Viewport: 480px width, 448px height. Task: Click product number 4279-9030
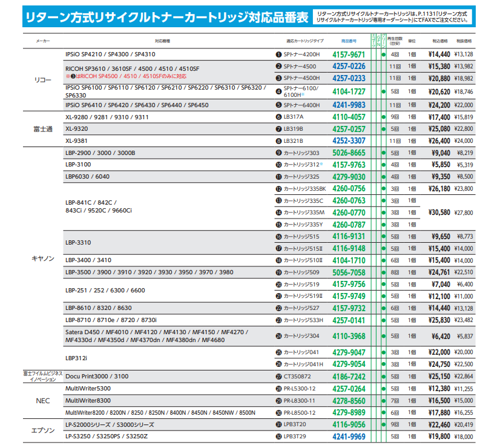349,177
